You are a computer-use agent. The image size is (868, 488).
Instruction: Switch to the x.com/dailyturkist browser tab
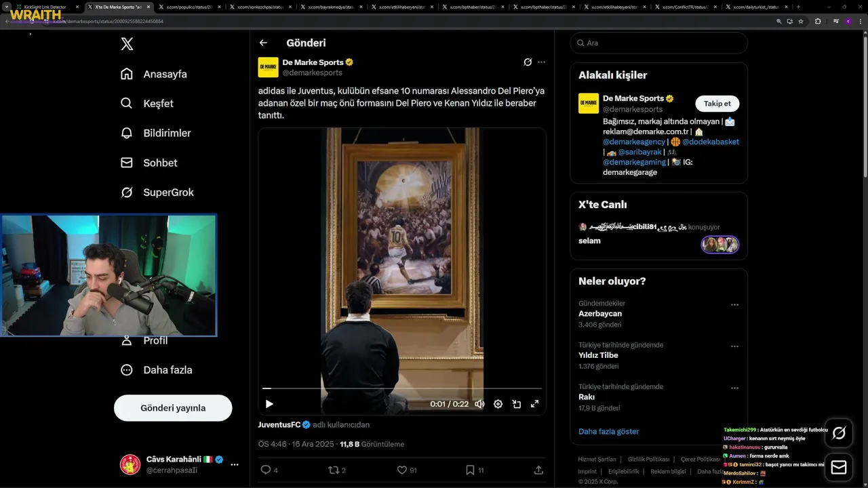[x=756, y=7]
